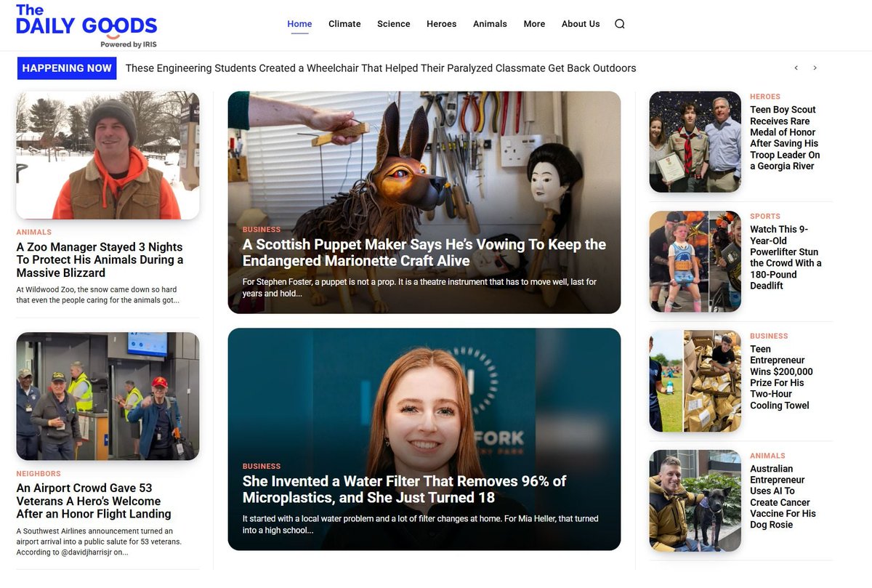This screenshot has width=872, height=588.
Task: Open the Water Filter Microplastics headline
Action: coord(404,489)
